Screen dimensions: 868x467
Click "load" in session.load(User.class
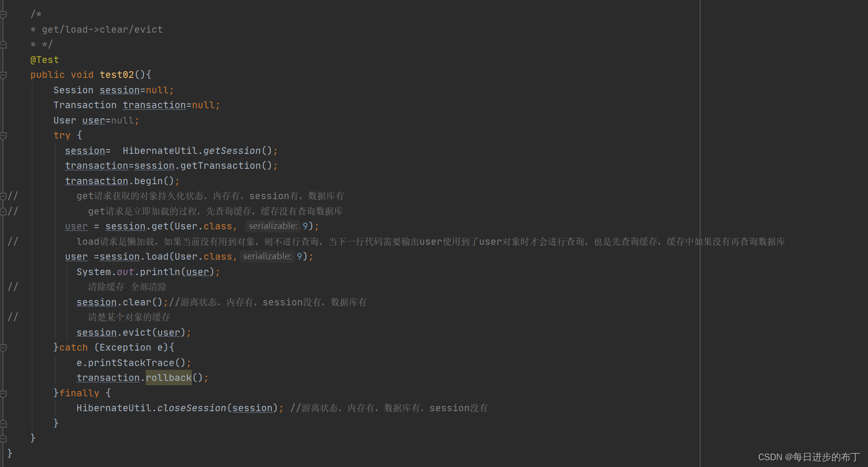point(157,257)
